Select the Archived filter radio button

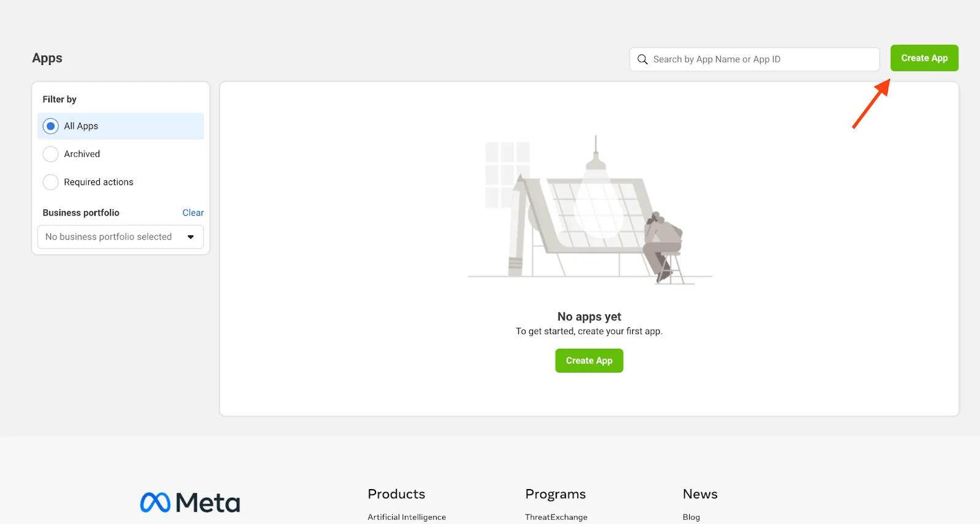(51, 154)
